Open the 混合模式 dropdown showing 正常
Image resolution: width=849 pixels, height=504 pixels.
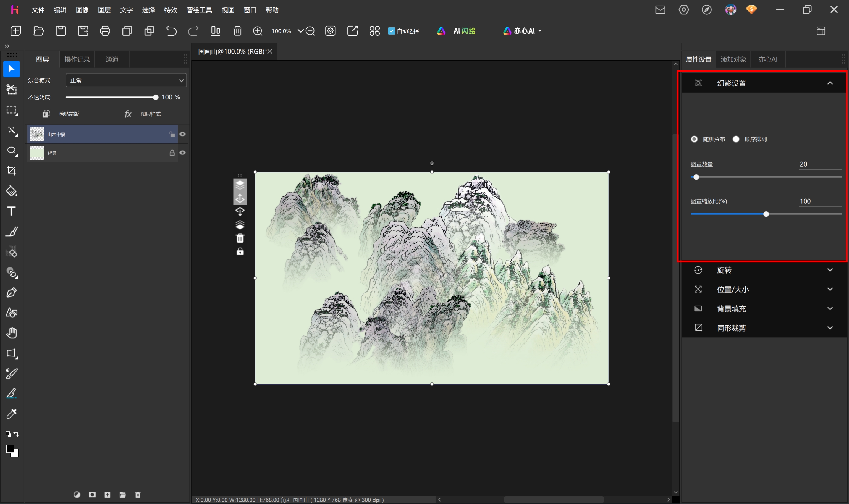pos(126,80)
